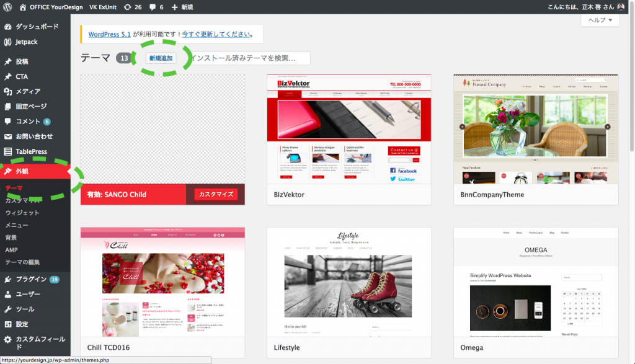Viewport: 635px width, 364px height.
Task: Open the 設定 settings icon item
Action: click(8, 324)
